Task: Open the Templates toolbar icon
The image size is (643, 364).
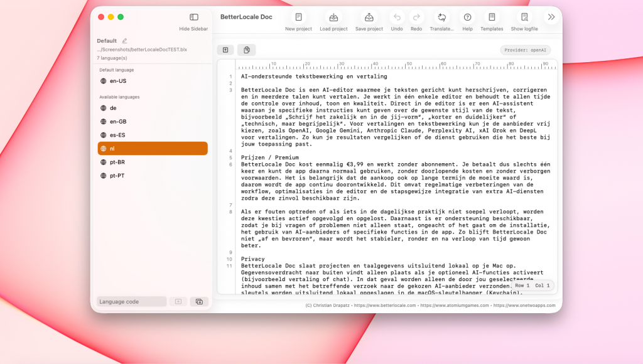Action: coord(492,18)
